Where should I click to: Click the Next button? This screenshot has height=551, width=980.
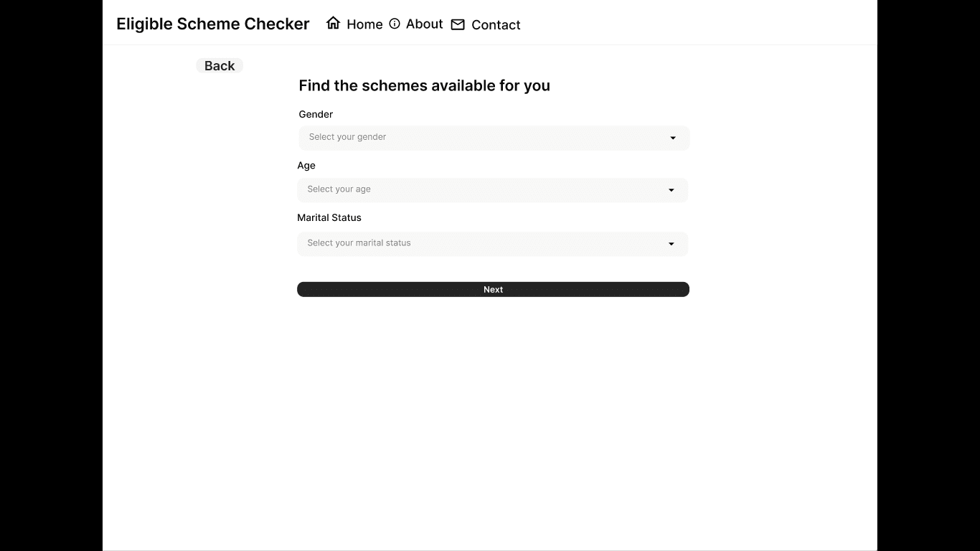click(493, 289)
